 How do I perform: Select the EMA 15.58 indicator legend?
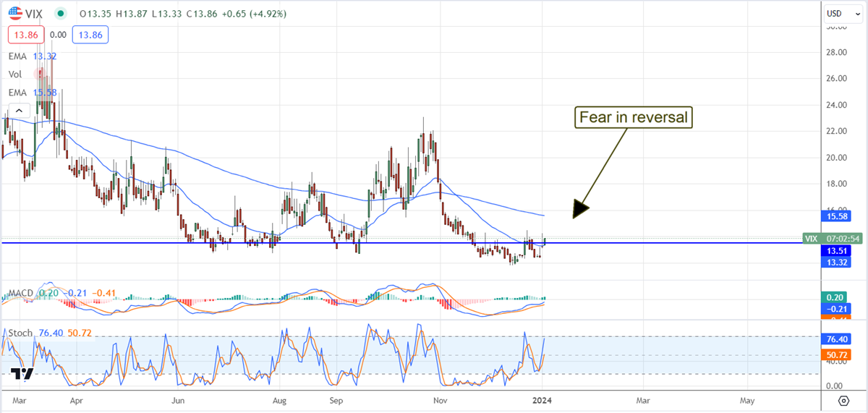click(x=20, y=92)
